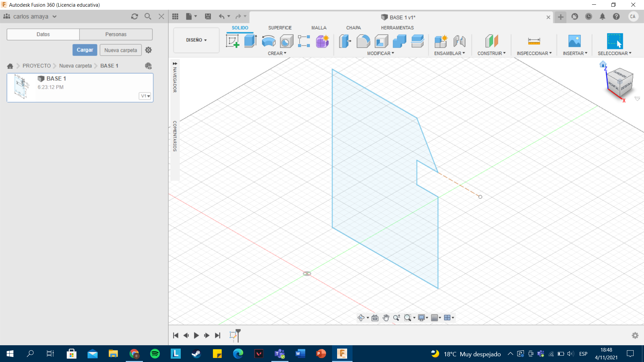Select the Combine tool
Image resolution: width=644 pixels, height=362 pixels.
(399, 41)
